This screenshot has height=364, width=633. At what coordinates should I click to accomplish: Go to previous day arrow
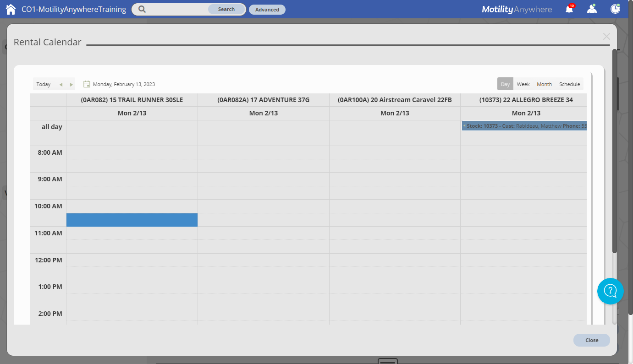coord(61,85)
